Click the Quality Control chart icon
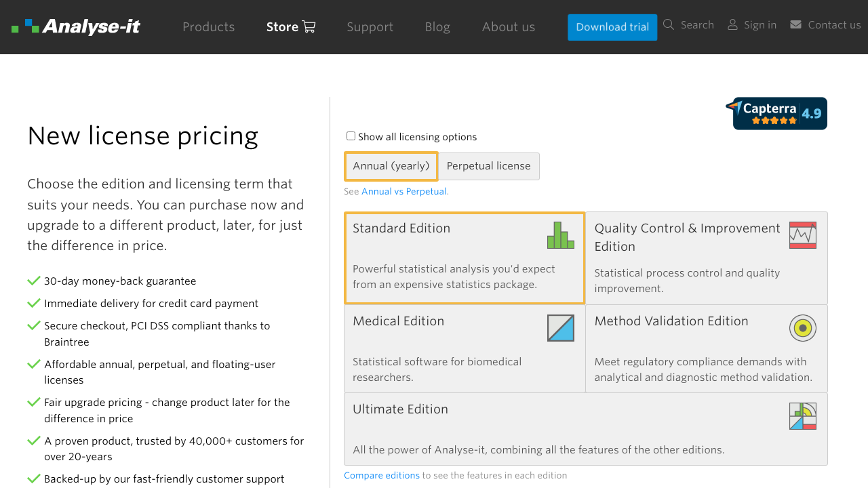Viewport: 868px width, 488px height. point(802,235)
